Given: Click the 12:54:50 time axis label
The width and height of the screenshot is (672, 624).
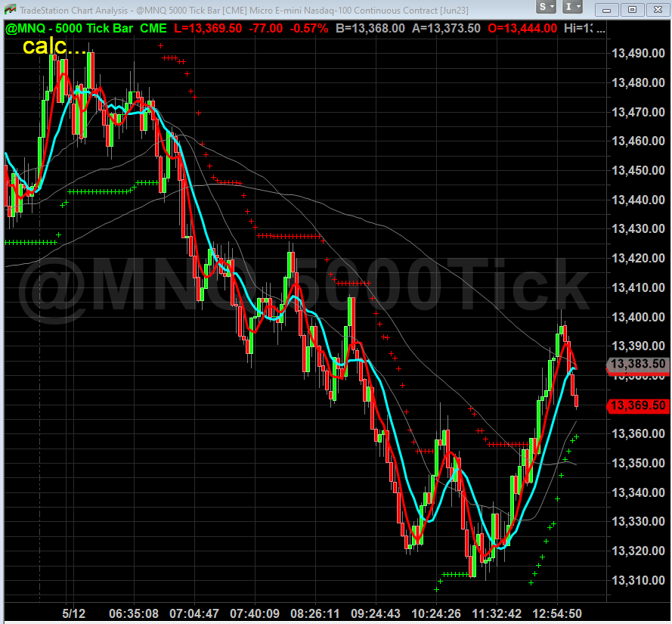Looking at the screenshot, I should pos(557,613).
